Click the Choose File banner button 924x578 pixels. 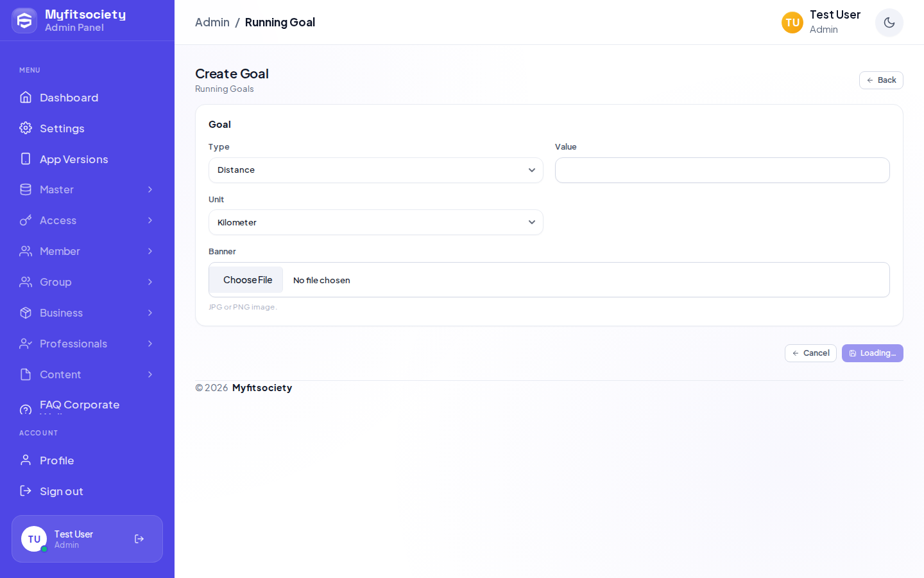pos(248,280)
